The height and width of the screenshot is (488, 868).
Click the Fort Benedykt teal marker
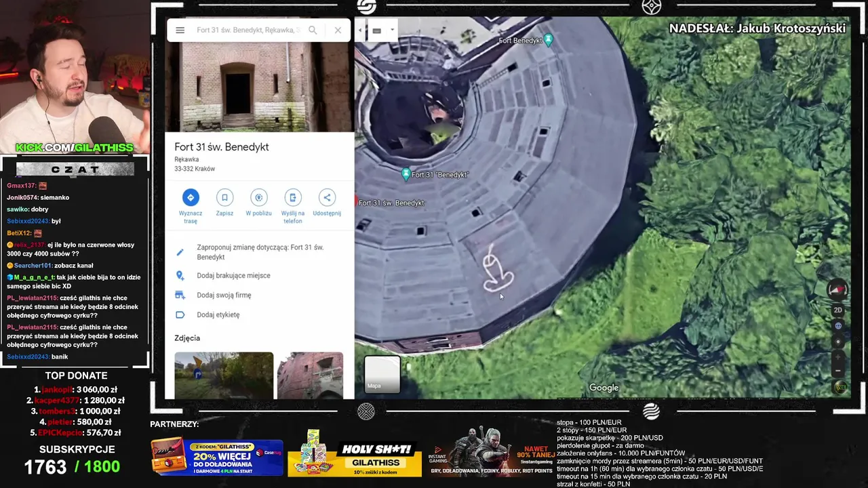[x=549, y=39]
